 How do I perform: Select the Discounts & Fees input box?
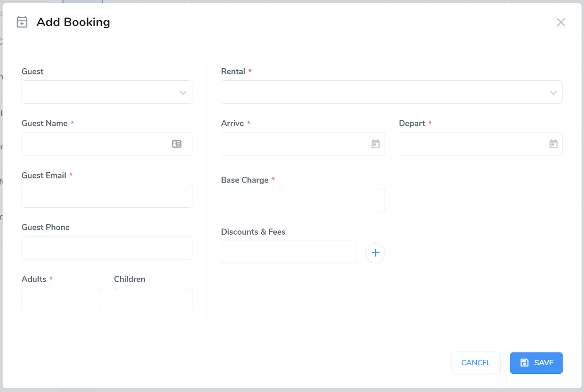coord(288,252)
